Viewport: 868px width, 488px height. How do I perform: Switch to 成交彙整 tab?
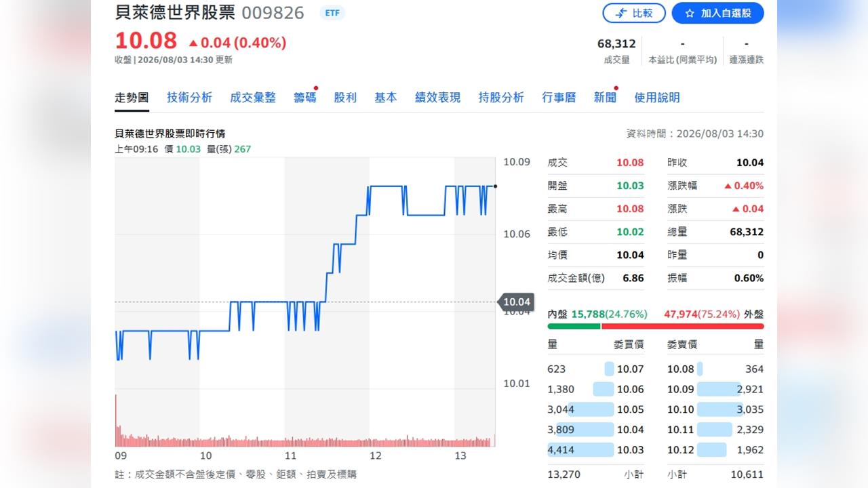253,98
